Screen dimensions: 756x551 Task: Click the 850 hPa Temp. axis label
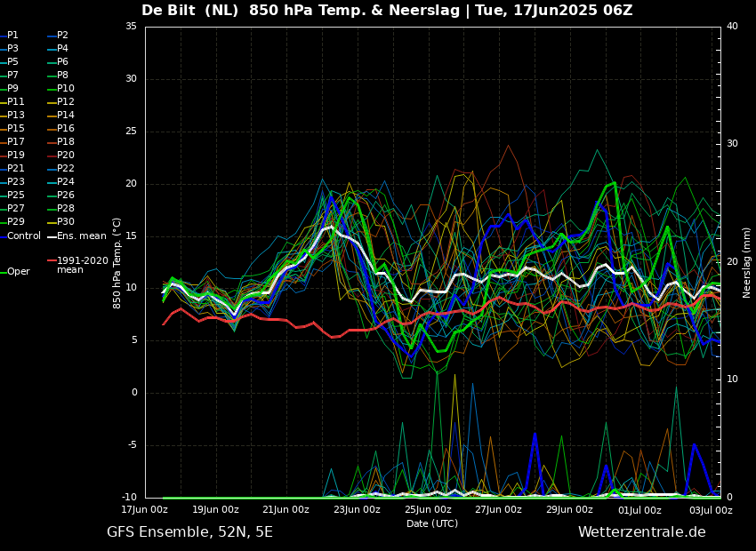point(117,262)
